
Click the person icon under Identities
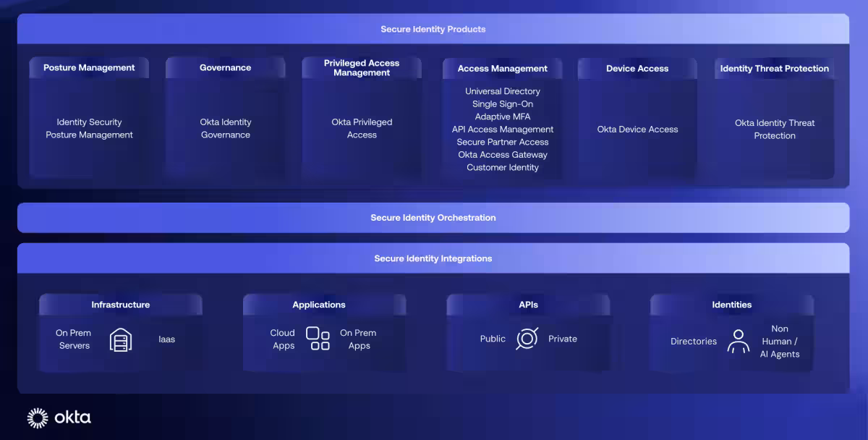coord(738,341)
